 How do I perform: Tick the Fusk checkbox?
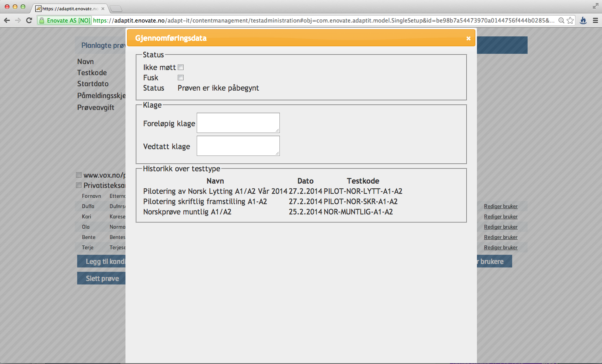pyautogui.click(x=181, y=78)
